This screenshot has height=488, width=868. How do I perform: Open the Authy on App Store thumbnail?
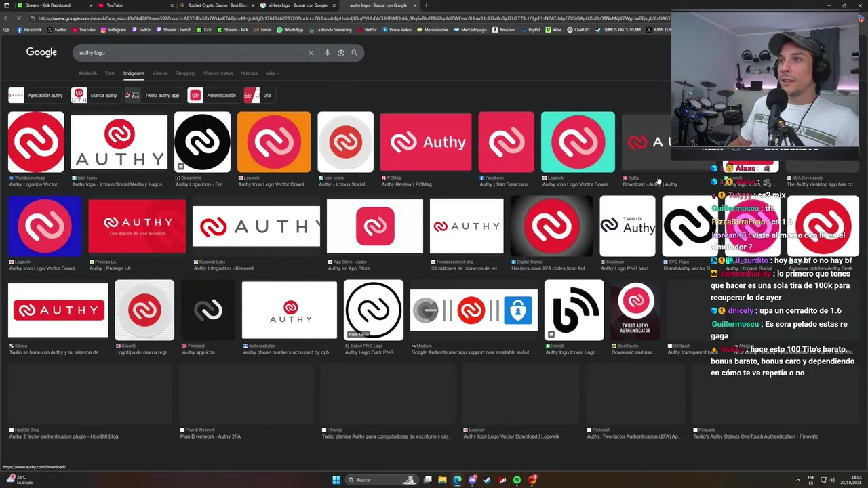coord(375,226)
